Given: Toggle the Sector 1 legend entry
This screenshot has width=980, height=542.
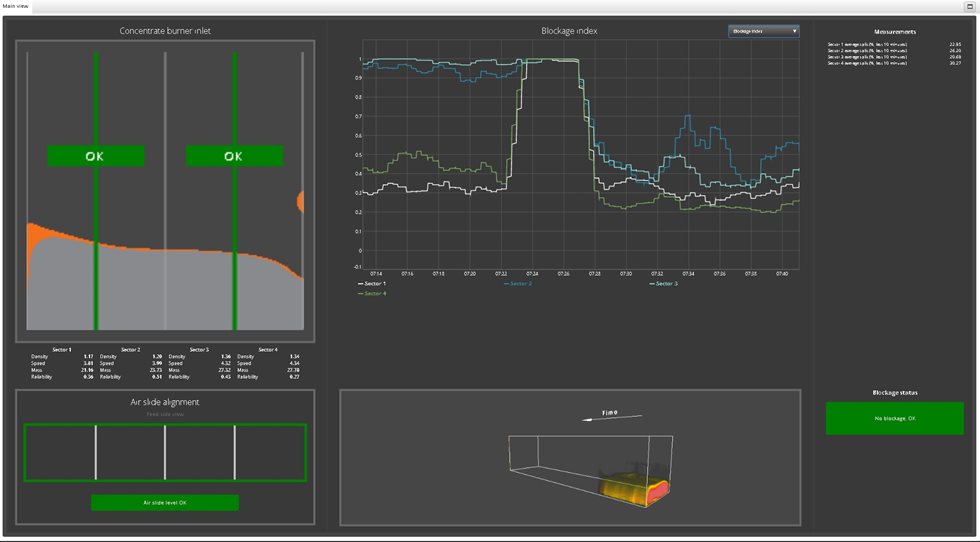Looking at the screenshot, I should pos(373,284).
